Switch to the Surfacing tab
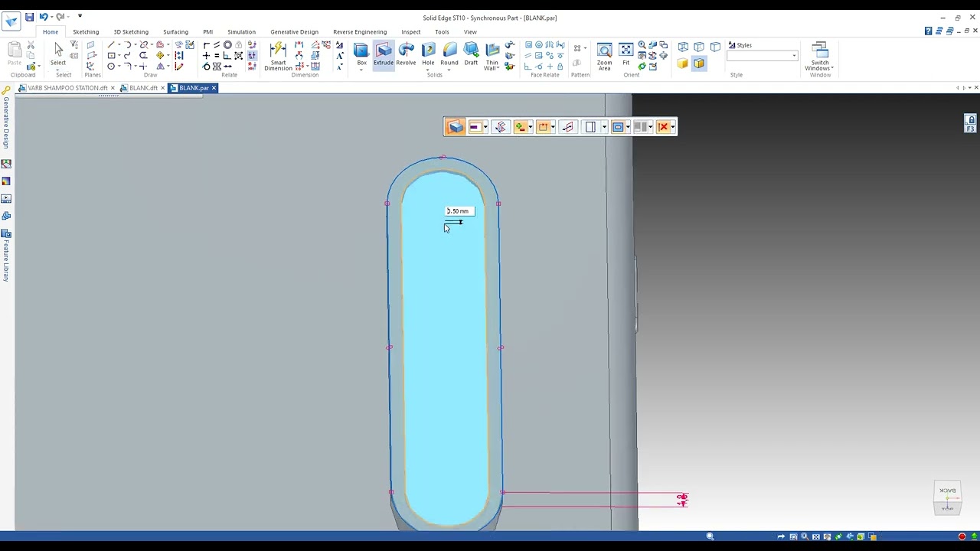 point(175,32)
